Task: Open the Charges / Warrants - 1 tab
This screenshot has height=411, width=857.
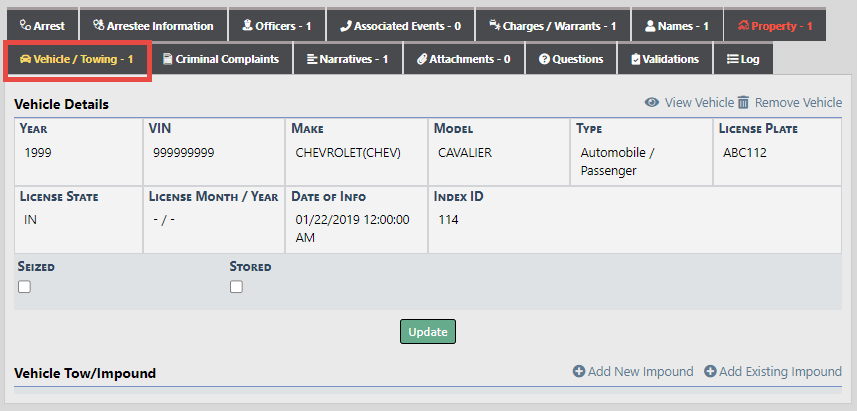Action: 551,26
